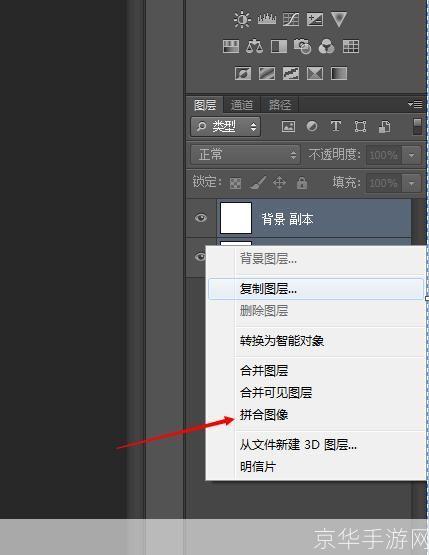Add a Posterize adjustment layer

[267, 74]
